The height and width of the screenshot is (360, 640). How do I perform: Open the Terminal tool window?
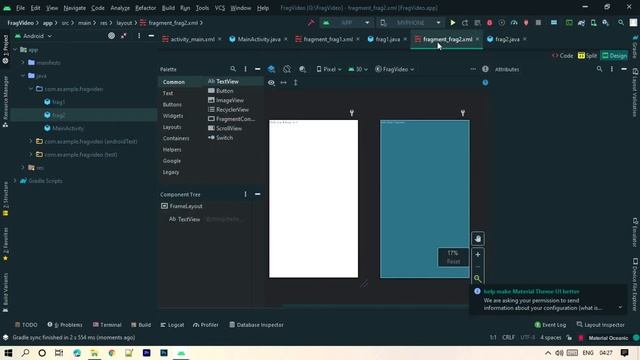tap(107, 325)
